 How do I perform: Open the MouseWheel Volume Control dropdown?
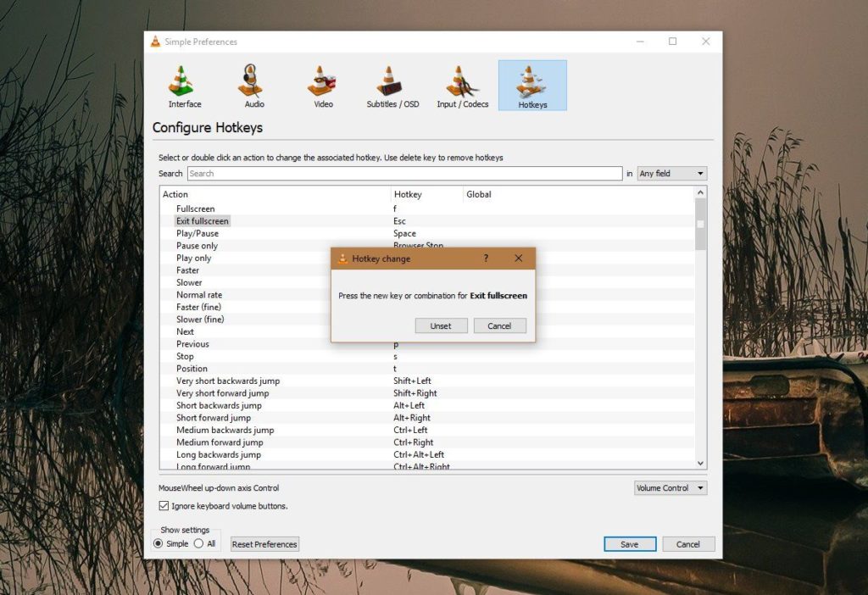(670, 487)
